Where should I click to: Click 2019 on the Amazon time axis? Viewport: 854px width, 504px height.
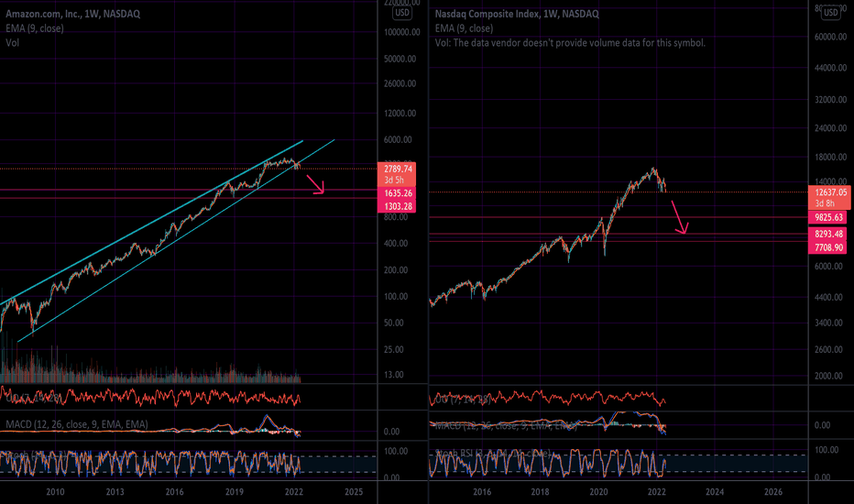click(235, 492)
